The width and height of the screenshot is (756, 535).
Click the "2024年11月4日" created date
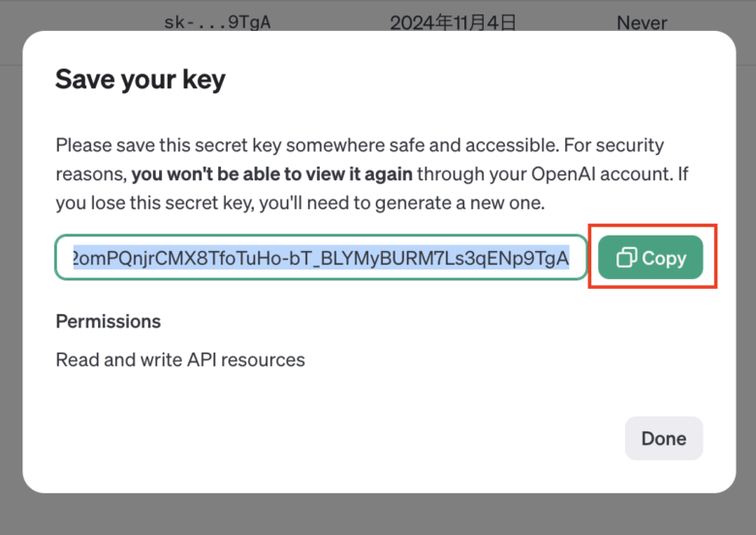pyautogui.click(x=454, y=21)
